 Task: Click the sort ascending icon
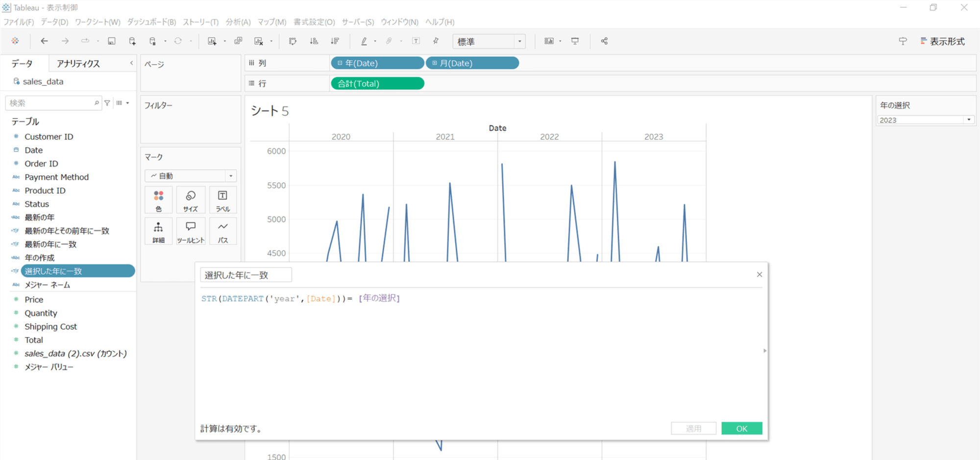point(314,41)
